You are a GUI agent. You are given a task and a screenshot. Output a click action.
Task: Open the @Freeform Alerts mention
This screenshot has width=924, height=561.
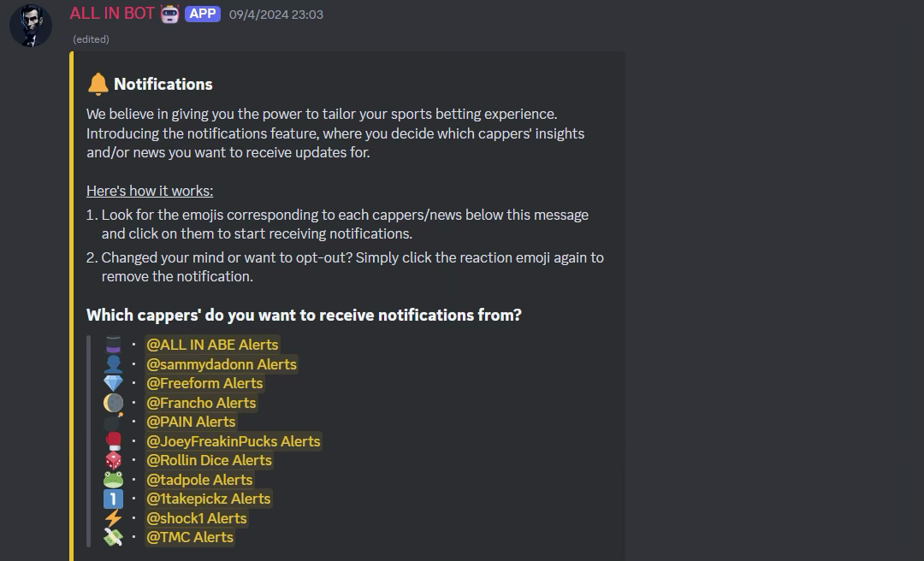[204, 383]
